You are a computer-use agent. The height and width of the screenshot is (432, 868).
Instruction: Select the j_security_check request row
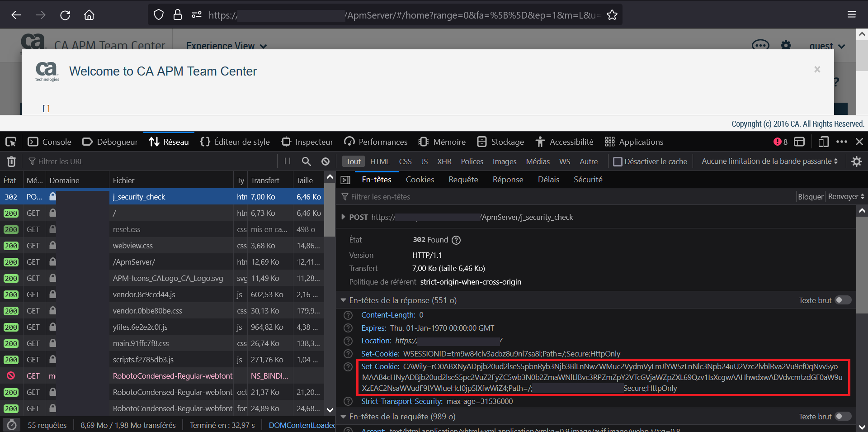coord(162,197)
